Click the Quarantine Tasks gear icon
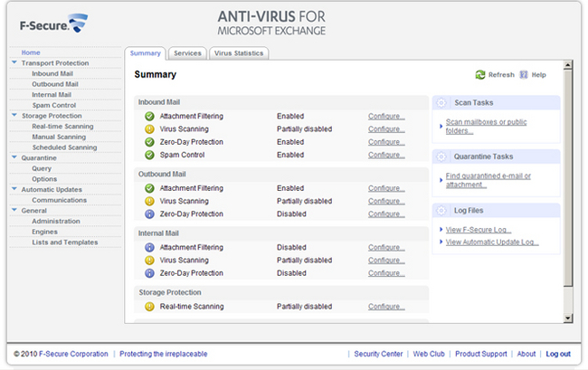588x370 pixels. [441, 157]
